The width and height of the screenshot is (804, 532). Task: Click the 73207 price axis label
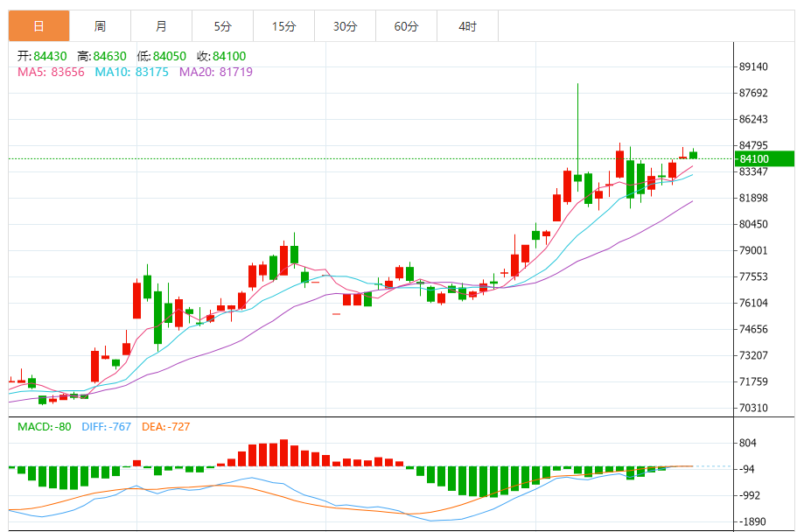(x=753, y=355)
